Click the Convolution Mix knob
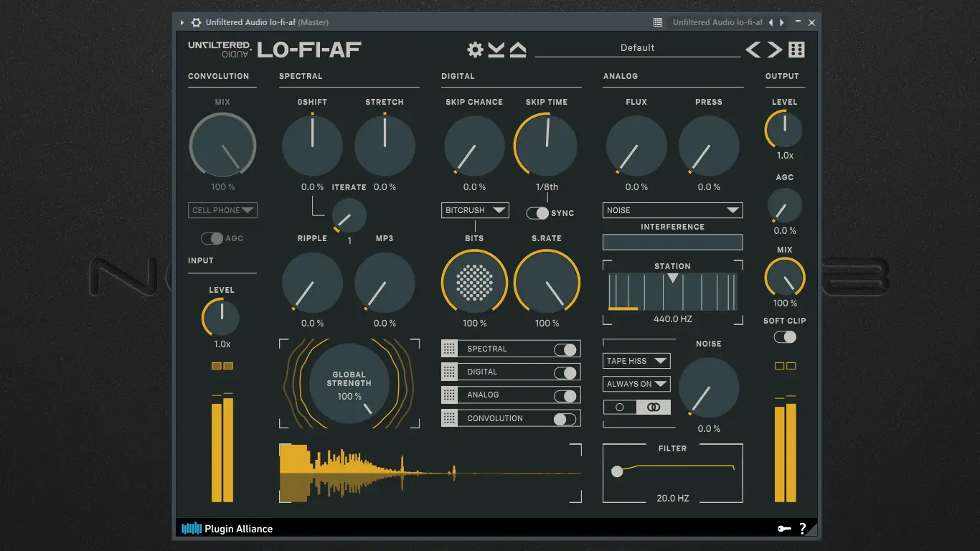Viewport: 980px width, 551px height. point(223,146)
